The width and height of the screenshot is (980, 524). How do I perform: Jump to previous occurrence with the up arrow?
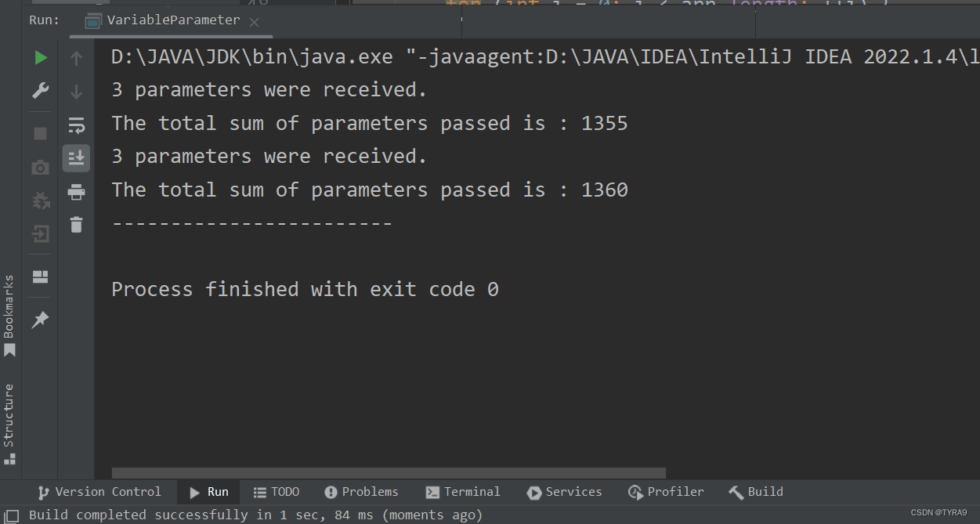point(76,56)
